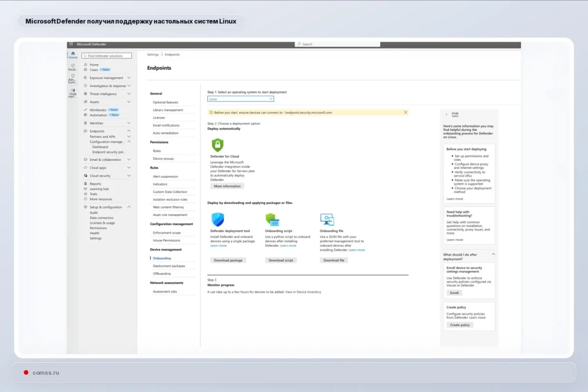This screenshot has width=588, height=392.
Task: Click in the Find Defender solutions field
Action: click(x=106, y=56)
